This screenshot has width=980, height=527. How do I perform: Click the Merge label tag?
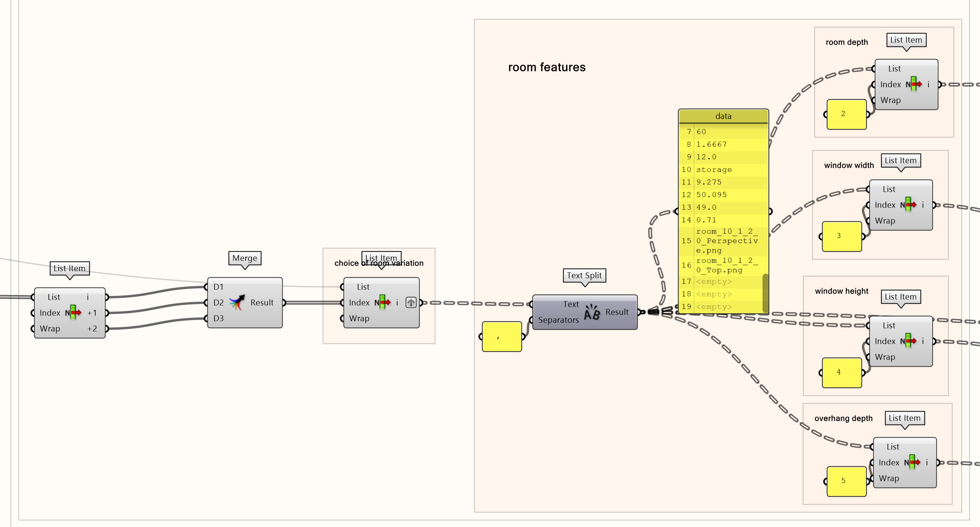coord(245,258)
